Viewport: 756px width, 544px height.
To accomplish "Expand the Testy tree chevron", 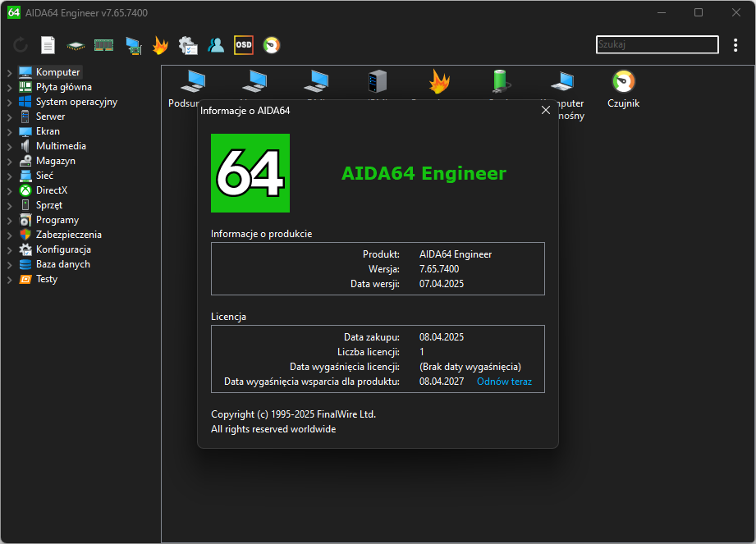I will (9, 280).
